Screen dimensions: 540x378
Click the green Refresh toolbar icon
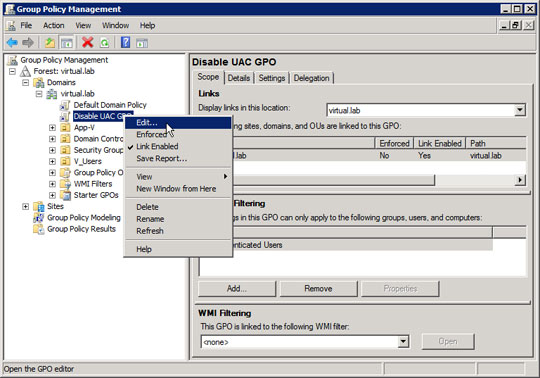tap(104, 43)
